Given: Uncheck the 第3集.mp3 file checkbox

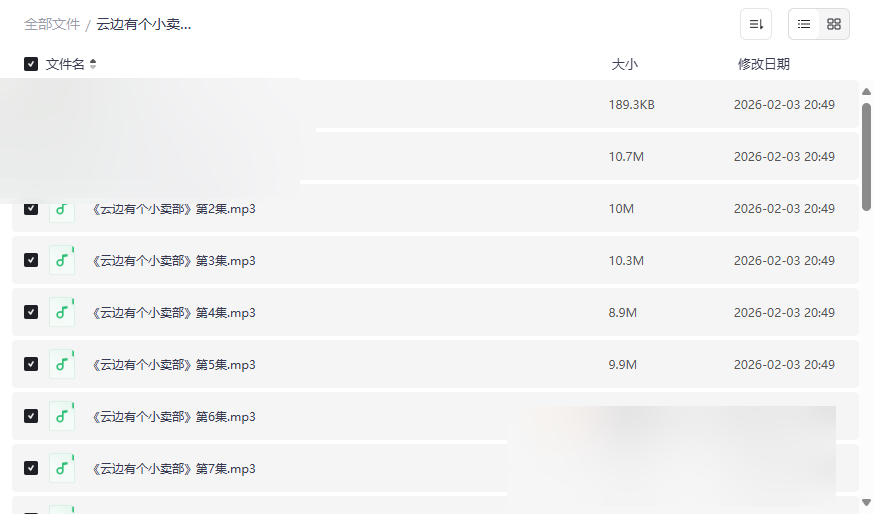Looking at the screenshot, I should tap(31, 260).
